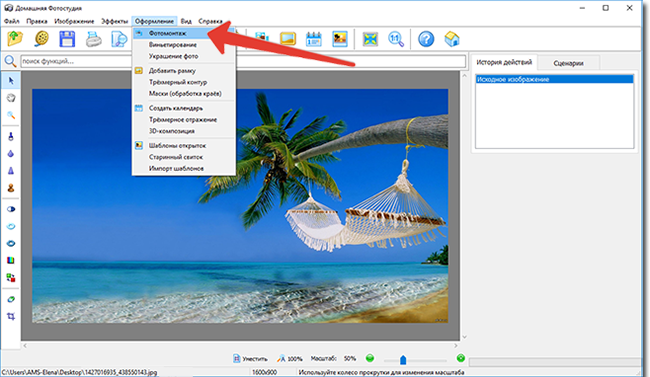Choose Трёхмерное отражение menu entry
Image resolution: width=650 pixels, height=377 pixels.
(184, 120)
